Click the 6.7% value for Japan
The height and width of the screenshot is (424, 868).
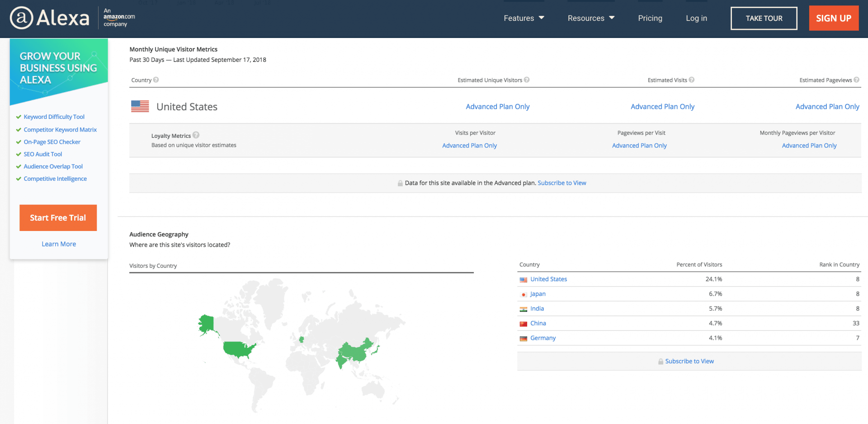point(715,294)
